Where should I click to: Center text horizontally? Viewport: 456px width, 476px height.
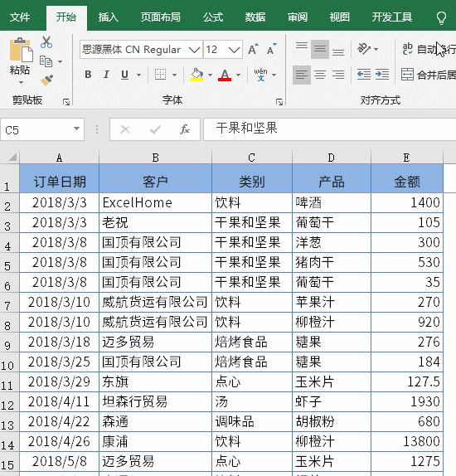[320, 75]
